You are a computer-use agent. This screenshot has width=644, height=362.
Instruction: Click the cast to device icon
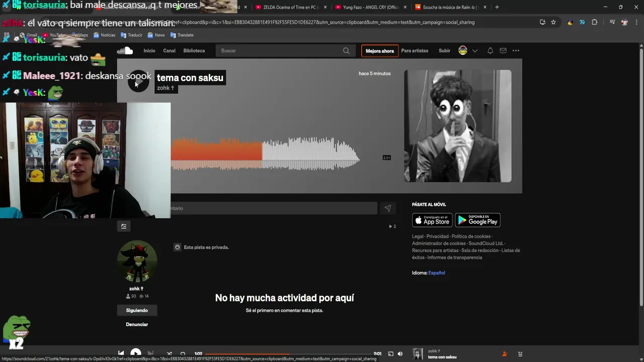coord(390,353)
